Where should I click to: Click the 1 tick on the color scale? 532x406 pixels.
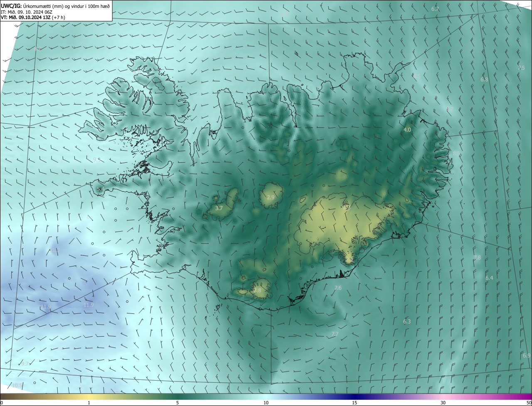89,403
